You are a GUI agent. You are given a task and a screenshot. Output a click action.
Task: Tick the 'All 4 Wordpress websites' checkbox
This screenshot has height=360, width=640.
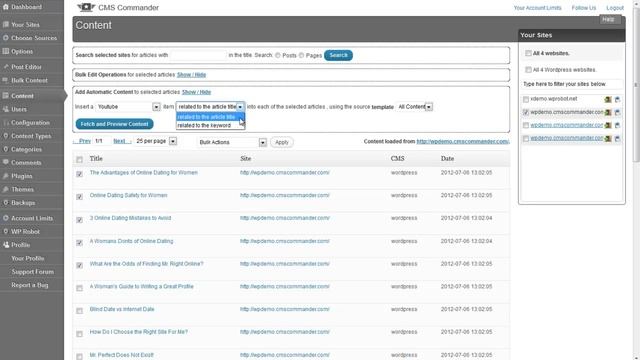528,70
